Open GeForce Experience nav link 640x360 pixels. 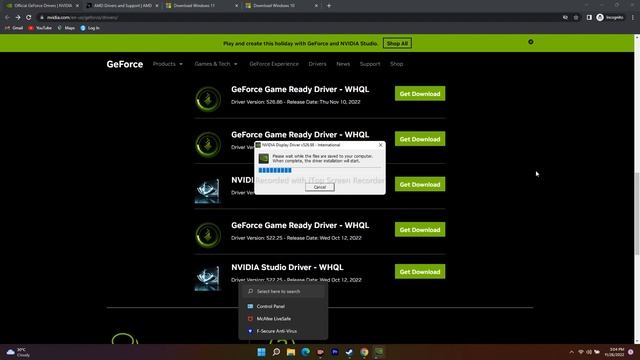tap(274, 64)
